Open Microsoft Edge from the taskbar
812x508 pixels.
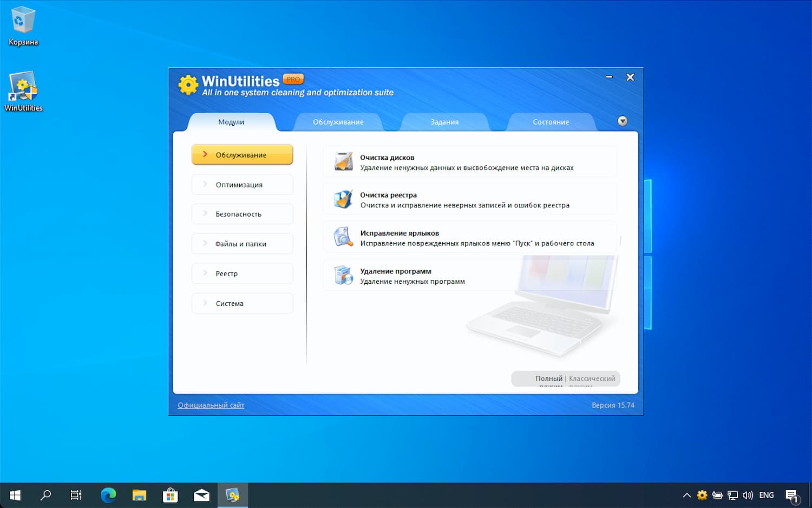tap(108, 495)
